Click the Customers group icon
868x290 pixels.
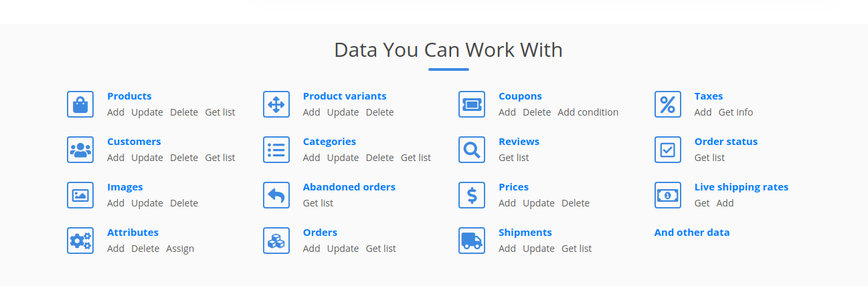pos(80,150)
